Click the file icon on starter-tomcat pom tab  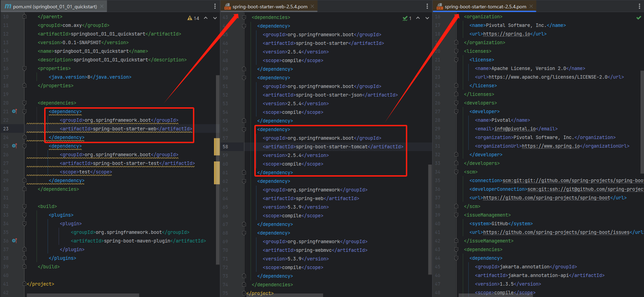pos(439,7)
